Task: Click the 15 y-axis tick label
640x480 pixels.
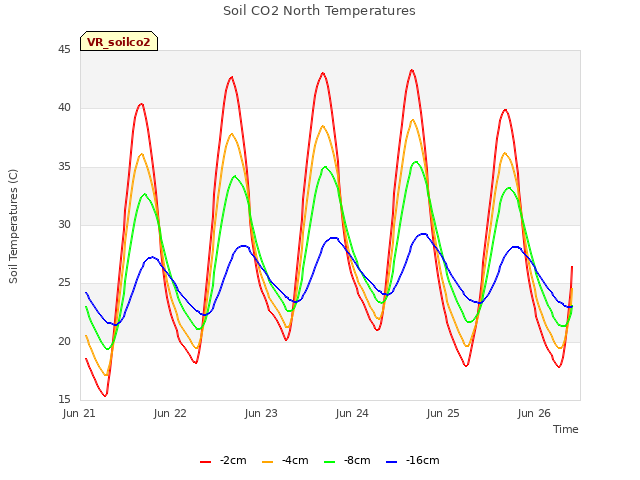Action: 64,399
